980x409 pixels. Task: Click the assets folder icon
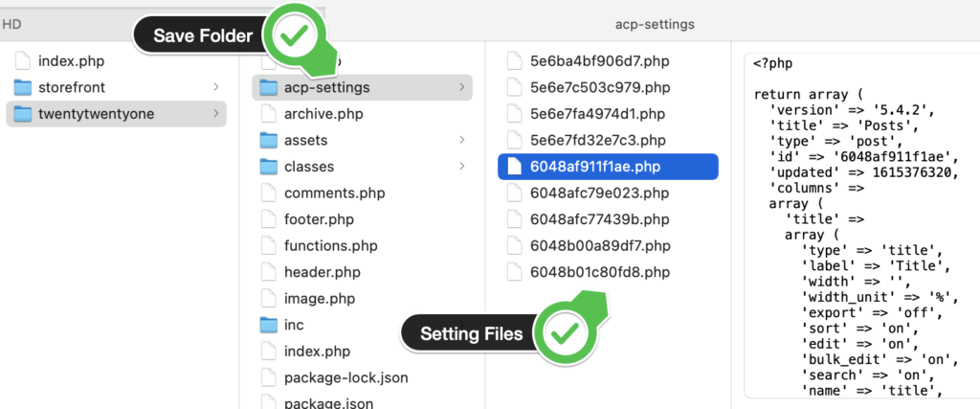click(x=268, y=141)
